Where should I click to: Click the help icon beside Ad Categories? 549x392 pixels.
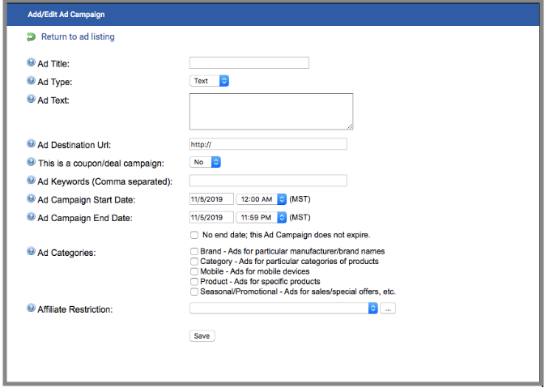(31, 251)
